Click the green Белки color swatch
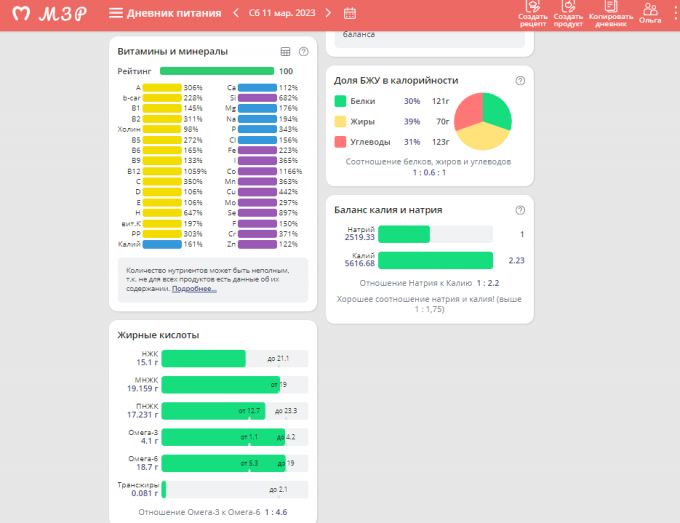The width and height of the screenshot is (680, 523). pos(340,101)
